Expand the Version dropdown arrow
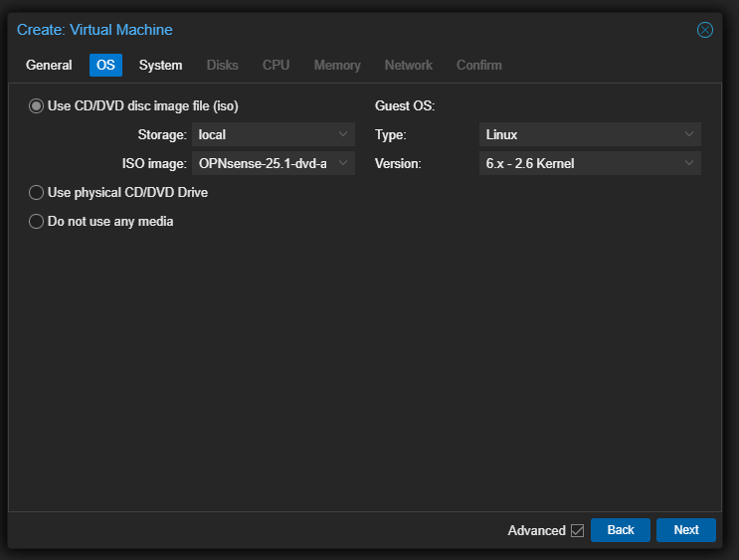The width and height of the screenshot is (739, 560). (x=689, y=163)
